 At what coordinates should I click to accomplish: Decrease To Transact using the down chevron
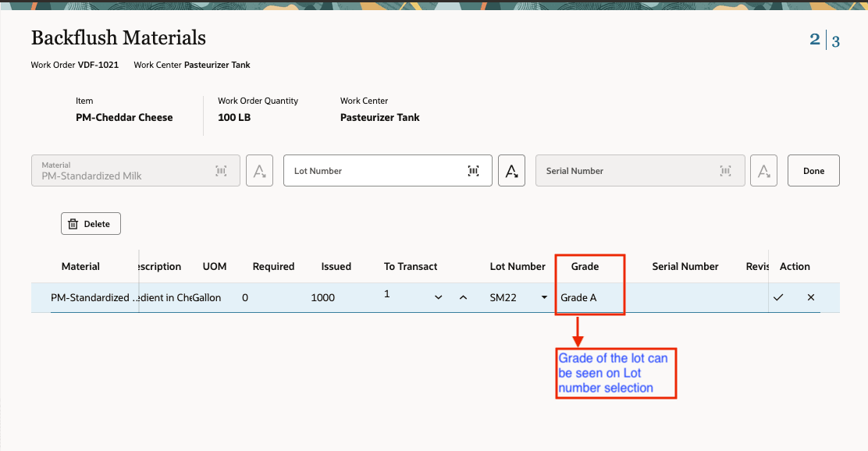[x=438, y=297]
